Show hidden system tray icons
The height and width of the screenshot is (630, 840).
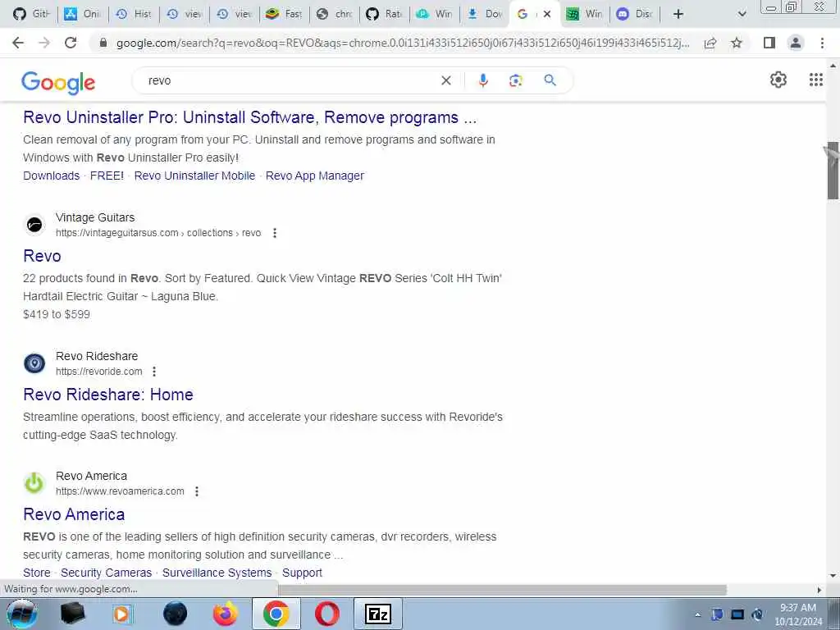(697, 614)
